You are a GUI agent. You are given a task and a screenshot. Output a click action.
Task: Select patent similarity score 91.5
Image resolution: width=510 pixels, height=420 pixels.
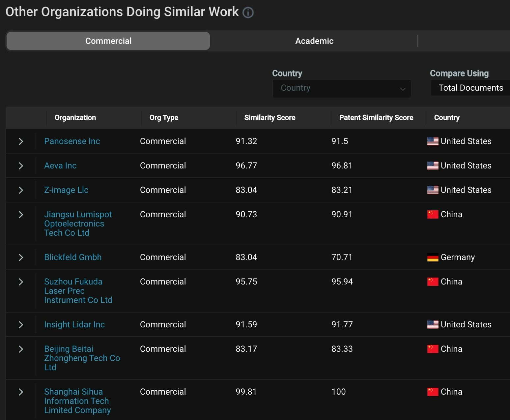coord(339,141)
